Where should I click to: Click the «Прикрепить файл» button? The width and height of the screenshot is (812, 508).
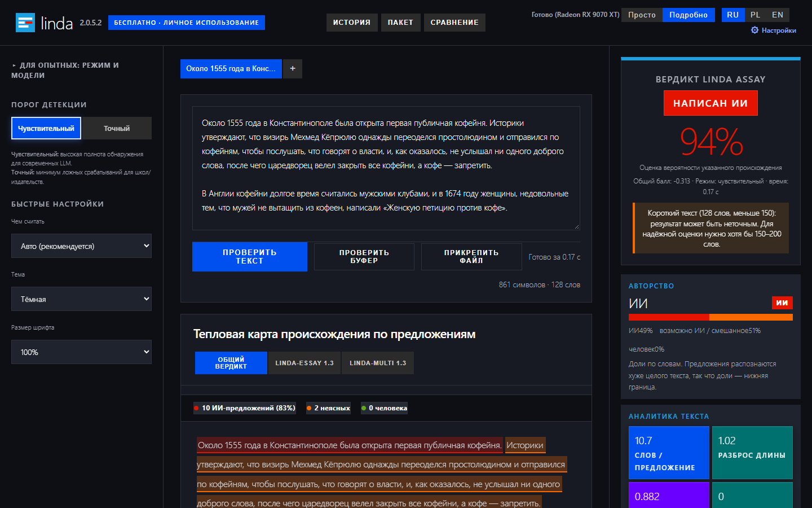tap(471, 257)
